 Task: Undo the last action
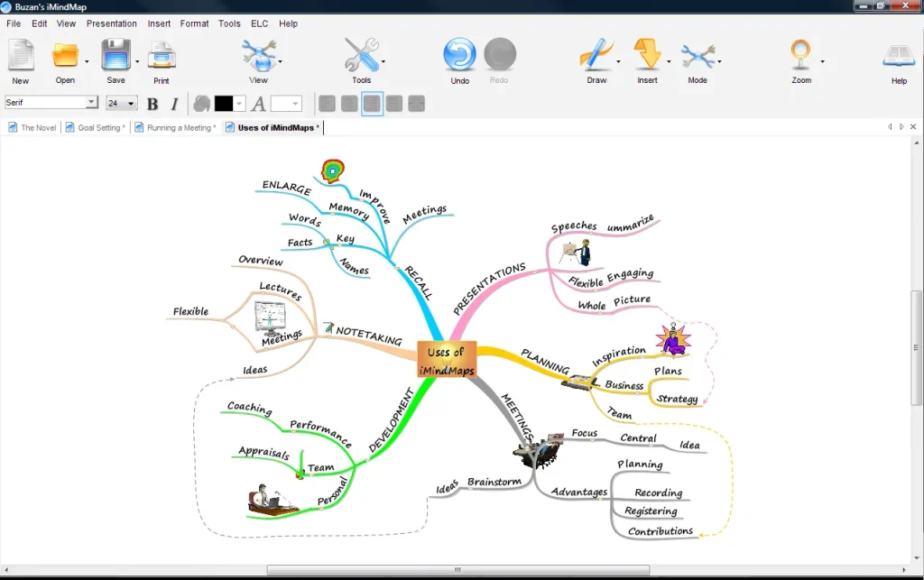459,55
